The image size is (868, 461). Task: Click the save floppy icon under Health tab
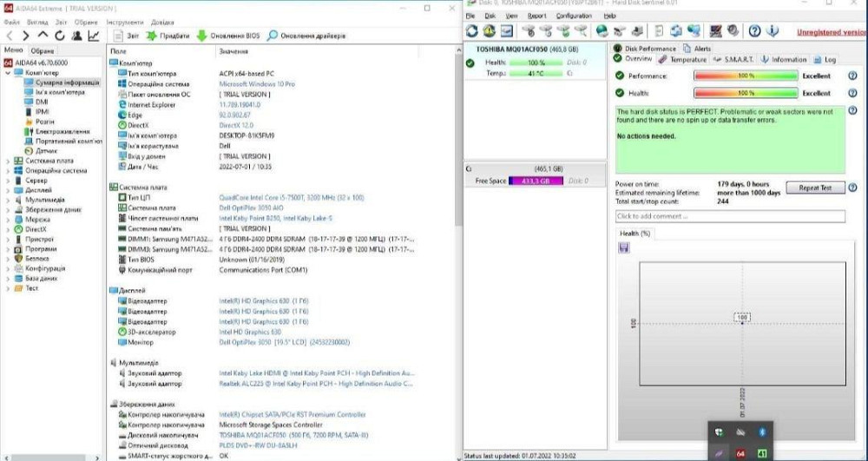(624, 247)
